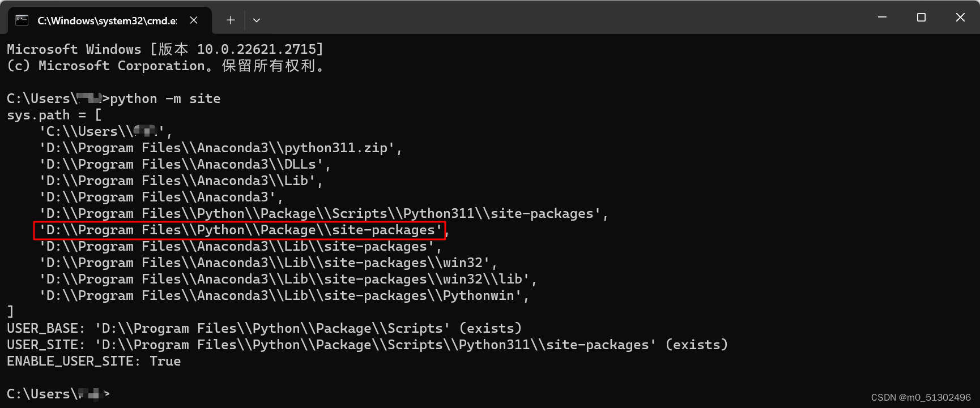980x408 pixels.
Task: Minimize the terminal window
Action: point(881,17)
